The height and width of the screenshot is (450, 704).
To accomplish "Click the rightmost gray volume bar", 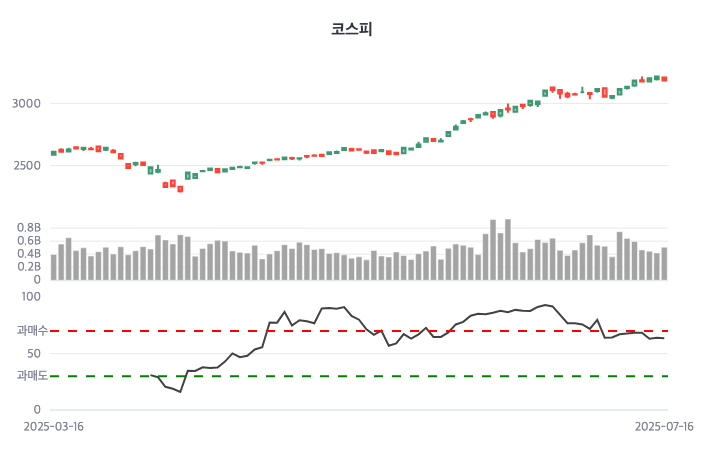I will (x=664, y=263).
